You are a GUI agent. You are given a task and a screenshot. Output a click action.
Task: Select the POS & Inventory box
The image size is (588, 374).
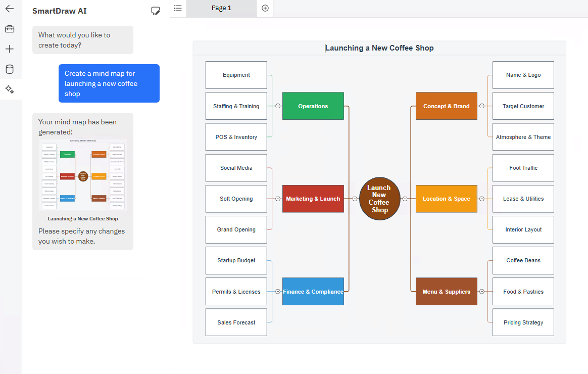236,137
